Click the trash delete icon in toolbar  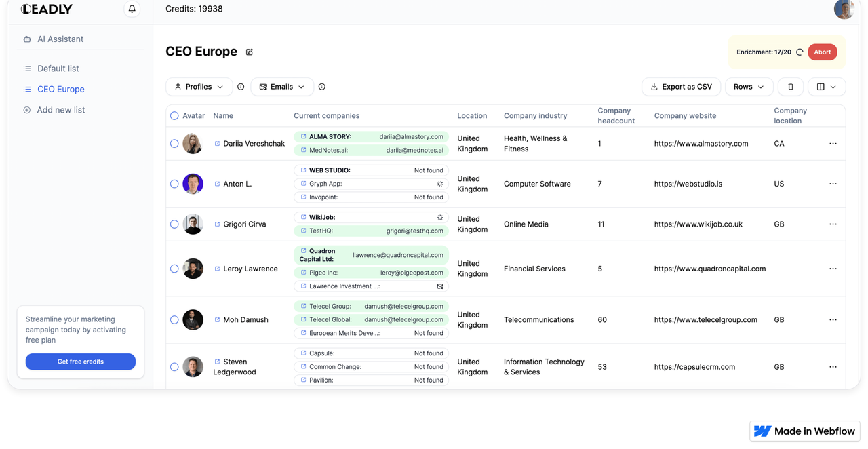point(791,87)
